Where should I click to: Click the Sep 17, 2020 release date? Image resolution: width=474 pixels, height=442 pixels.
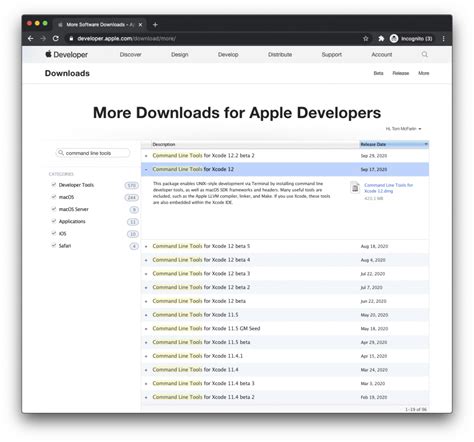(x=374, y=169)
